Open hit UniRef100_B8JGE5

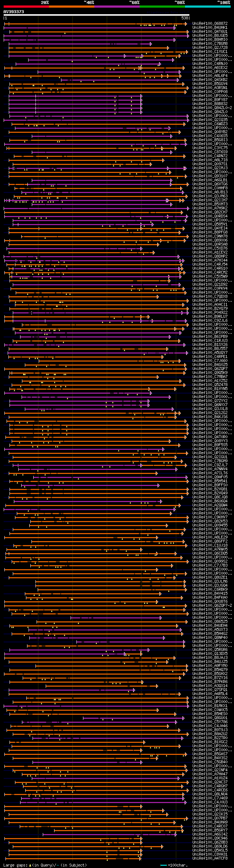click(210, 36)
